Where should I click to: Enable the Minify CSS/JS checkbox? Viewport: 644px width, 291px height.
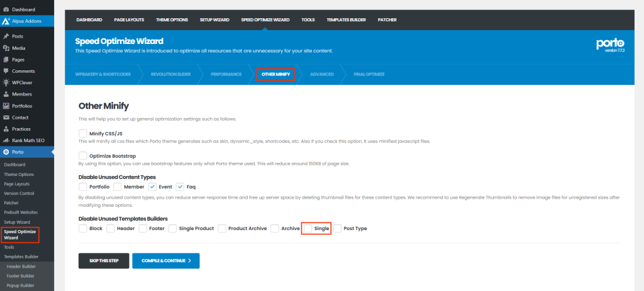[82, 133]
